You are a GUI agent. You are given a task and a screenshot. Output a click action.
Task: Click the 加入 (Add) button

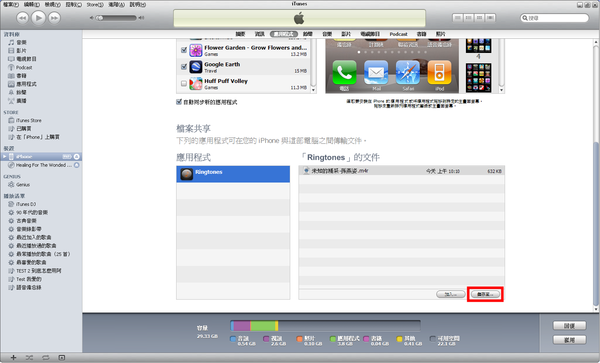451,294
